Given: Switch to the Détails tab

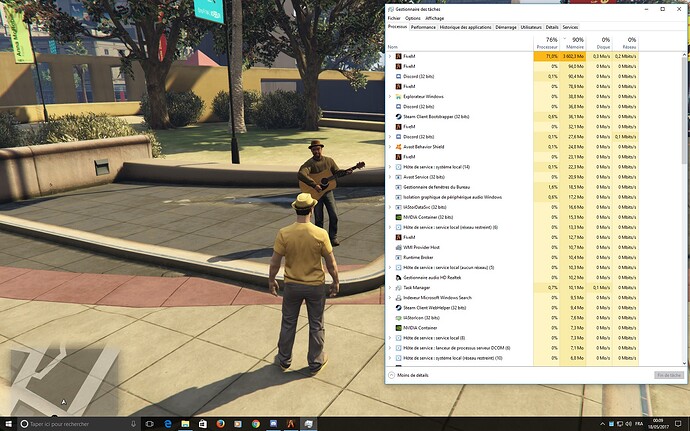Looking at the screenshot, I should [x=552, y=27].
